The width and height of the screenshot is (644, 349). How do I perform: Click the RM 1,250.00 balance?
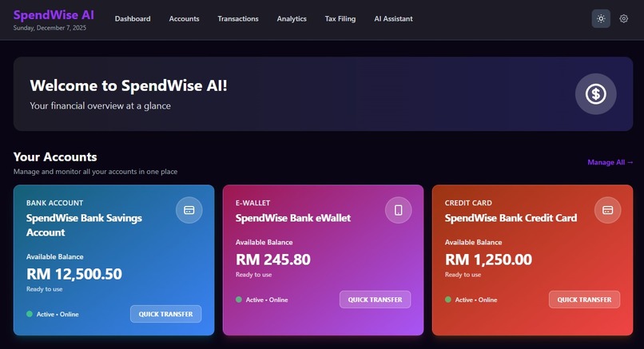pos(488,260)
